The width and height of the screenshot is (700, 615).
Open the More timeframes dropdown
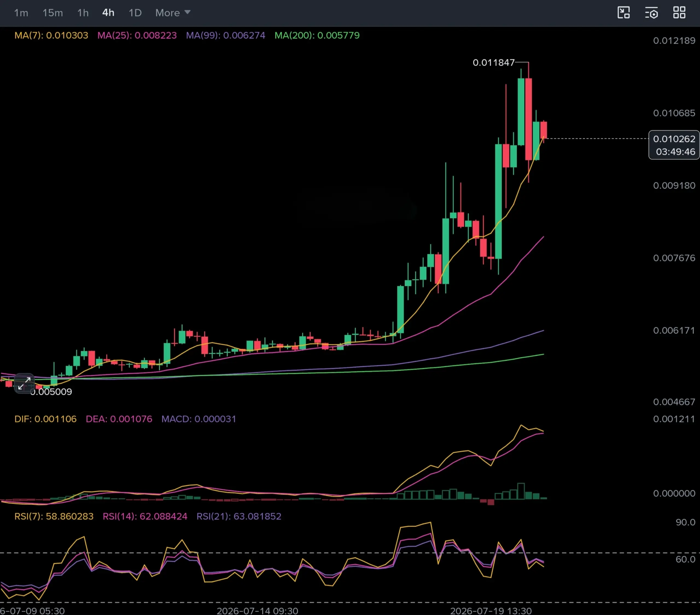click(x=173, y=13)
